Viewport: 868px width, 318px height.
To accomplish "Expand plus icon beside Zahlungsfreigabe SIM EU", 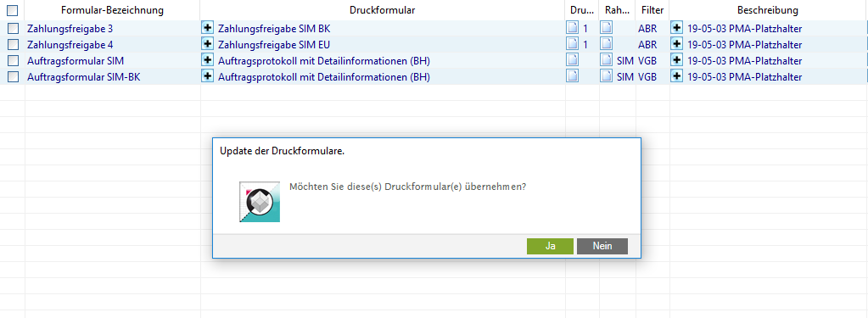I will [x=208, y=44].
